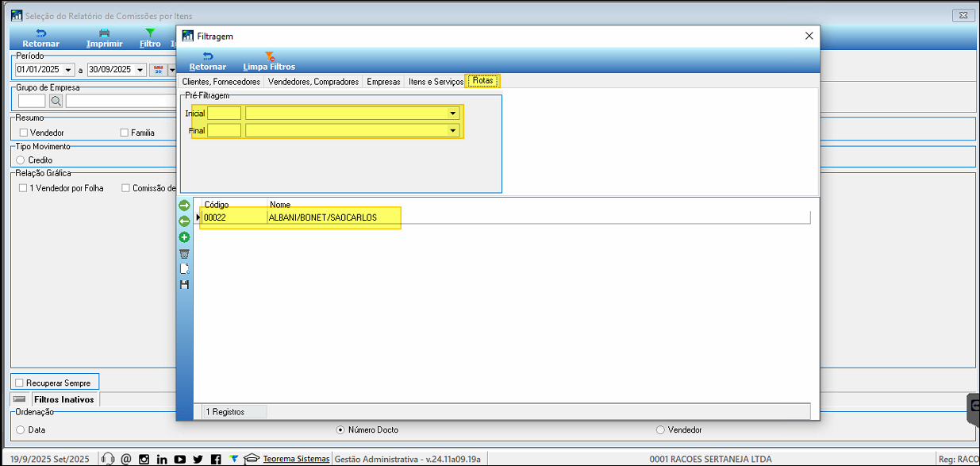Click the headset support icon in status bar
This screenshot has height=466, width=980.
pyautogui.click(x=109, y=459)
